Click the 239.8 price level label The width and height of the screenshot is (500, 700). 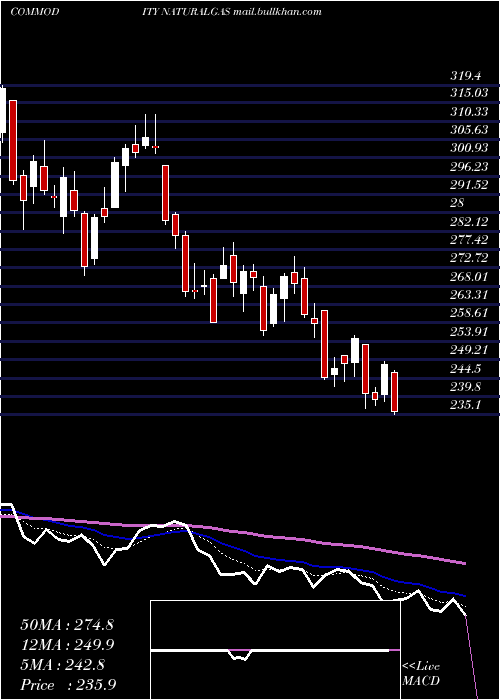[466, 387]
